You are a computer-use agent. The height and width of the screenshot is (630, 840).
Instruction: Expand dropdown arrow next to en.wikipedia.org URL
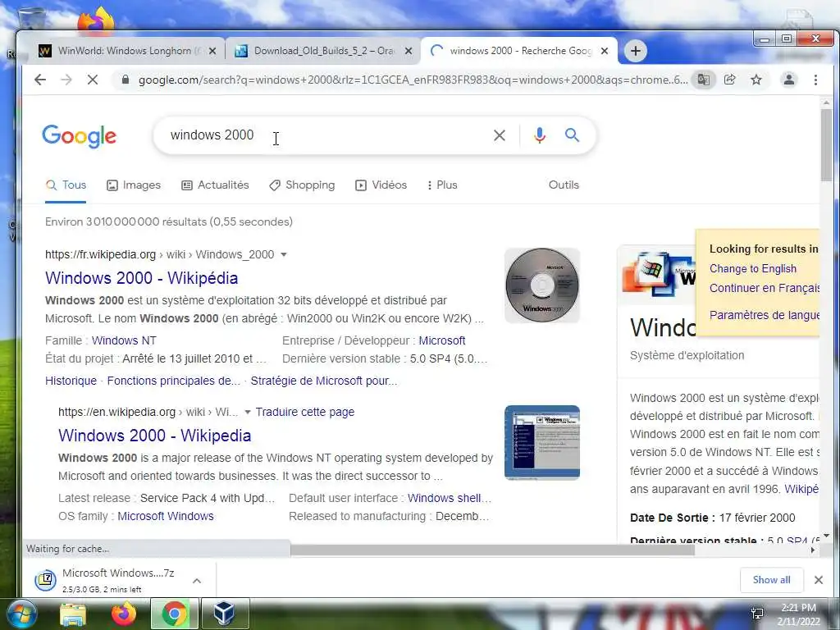(248, 412)
